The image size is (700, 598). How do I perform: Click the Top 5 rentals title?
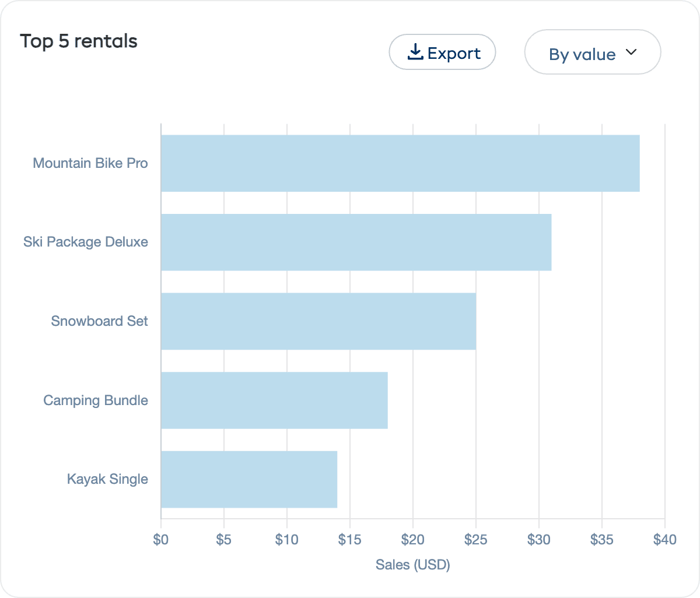79,41
